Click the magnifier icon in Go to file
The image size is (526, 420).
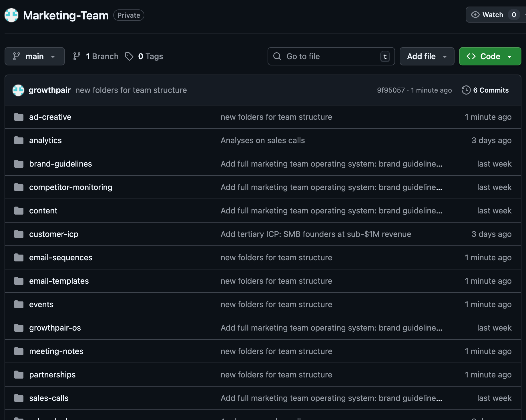[x=277, y=56]
